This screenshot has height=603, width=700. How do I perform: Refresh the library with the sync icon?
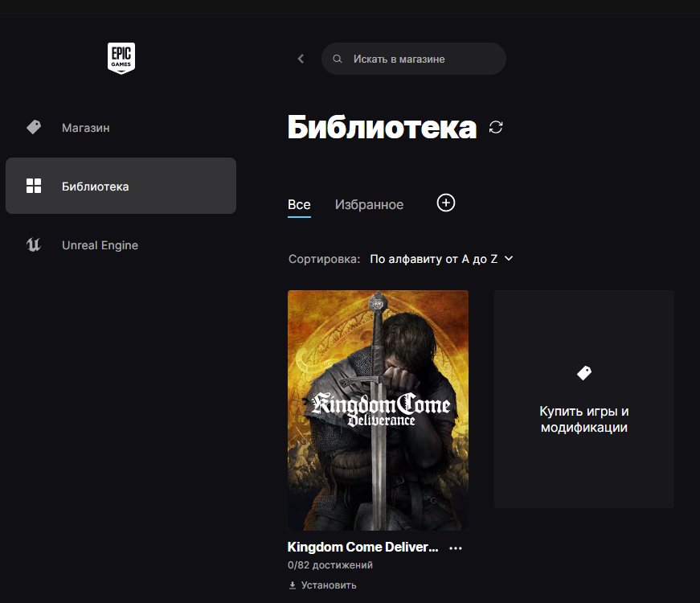496,127
